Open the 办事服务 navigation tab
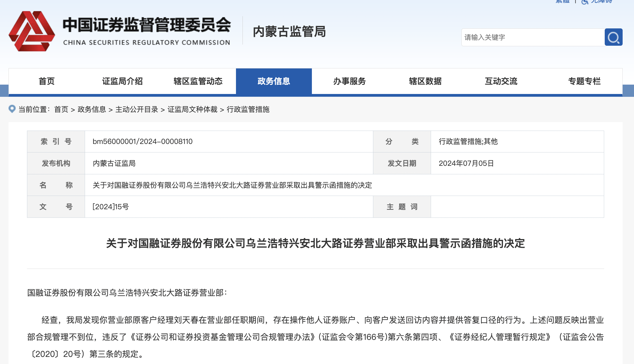Screen dimensions: 634x364 click(x=350, y=81)
